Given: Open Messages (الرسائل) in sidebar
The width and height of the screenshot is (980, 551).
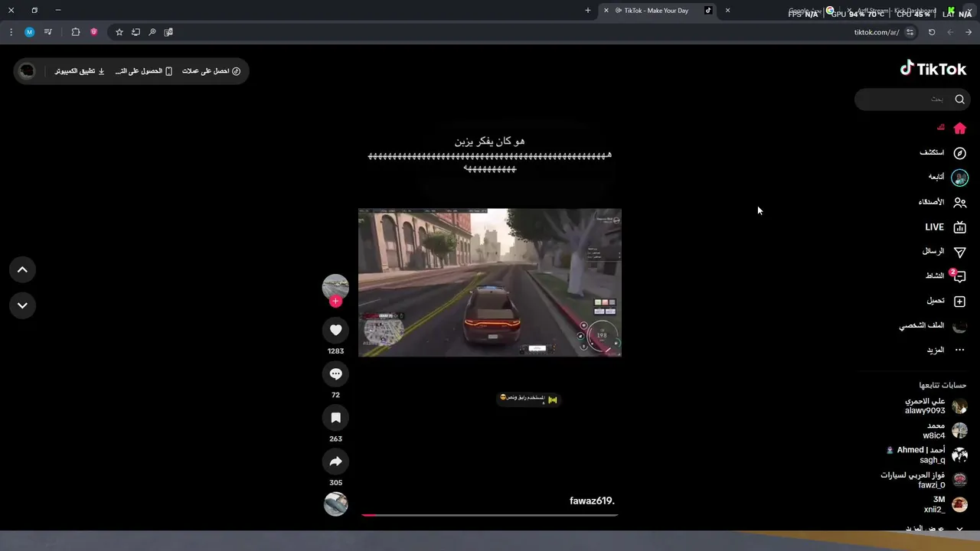Looking at the screenshot, I should 944,252.
